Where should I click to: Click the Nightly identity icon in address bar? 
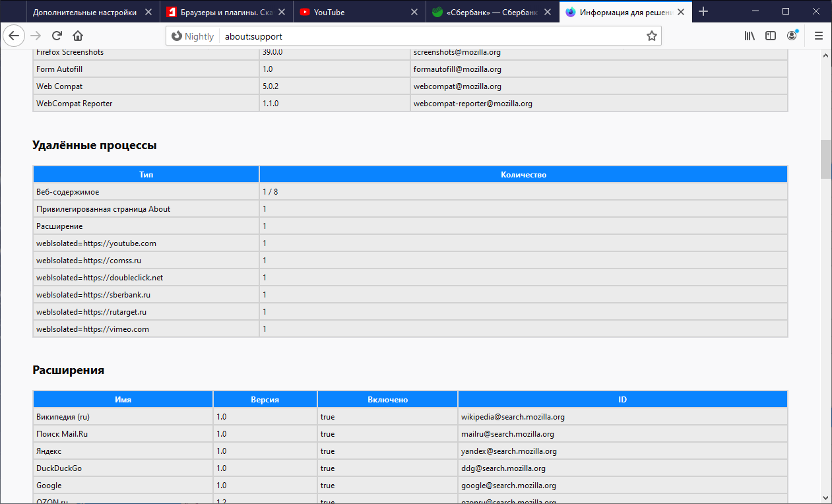click(176, 36)
